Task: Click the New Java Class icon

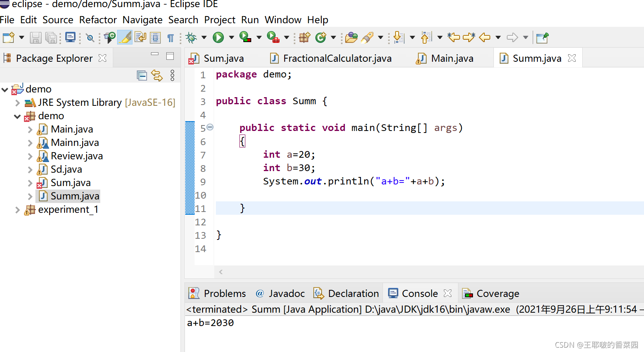Action: click(x=321, y=37)
